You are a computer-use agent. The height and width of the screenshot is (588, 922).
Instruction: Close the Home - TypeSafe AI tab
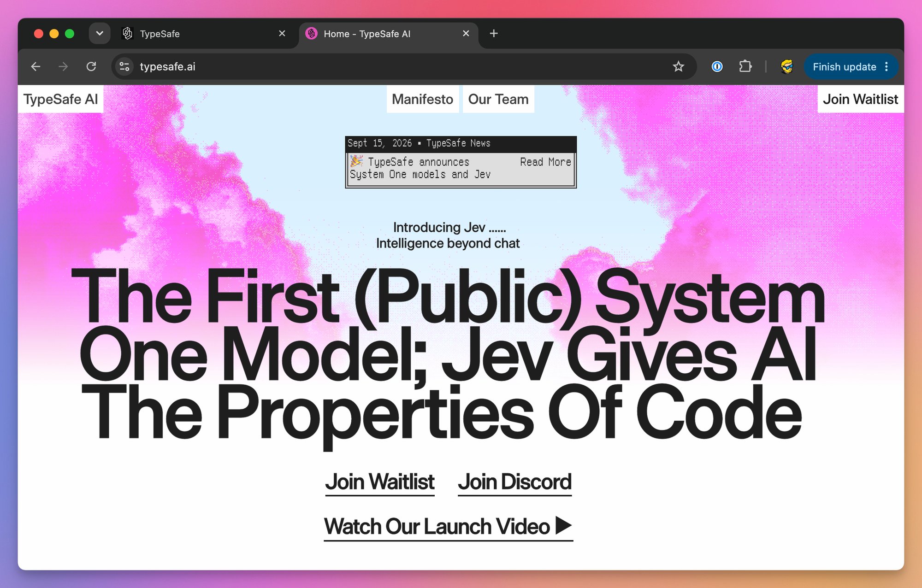466,34
